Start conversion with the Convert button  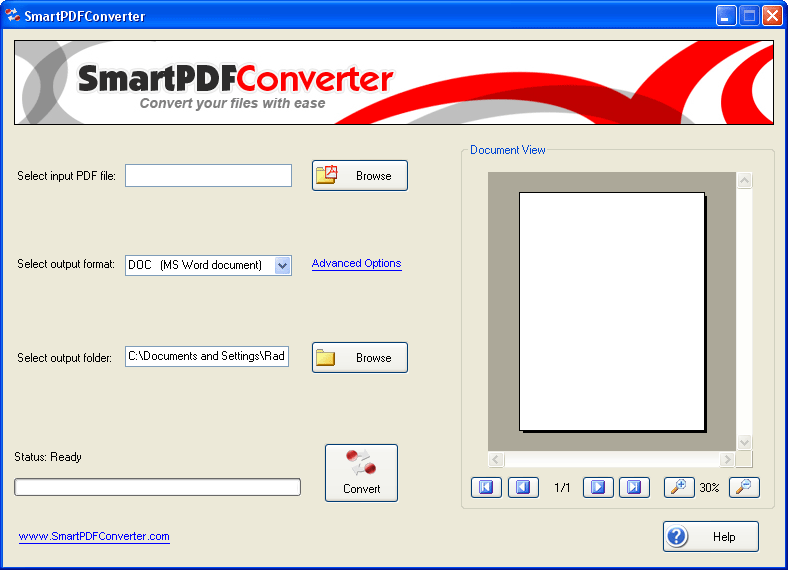(361, 472)
